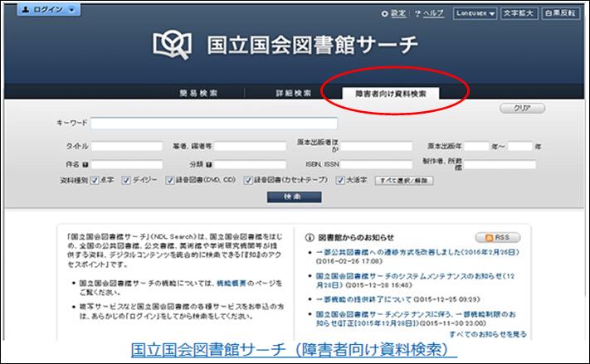This screenshot has width=590, height=364.
Task: Click into the 件名 subject field
Action: pyautogui.click(x=127, y=165)
